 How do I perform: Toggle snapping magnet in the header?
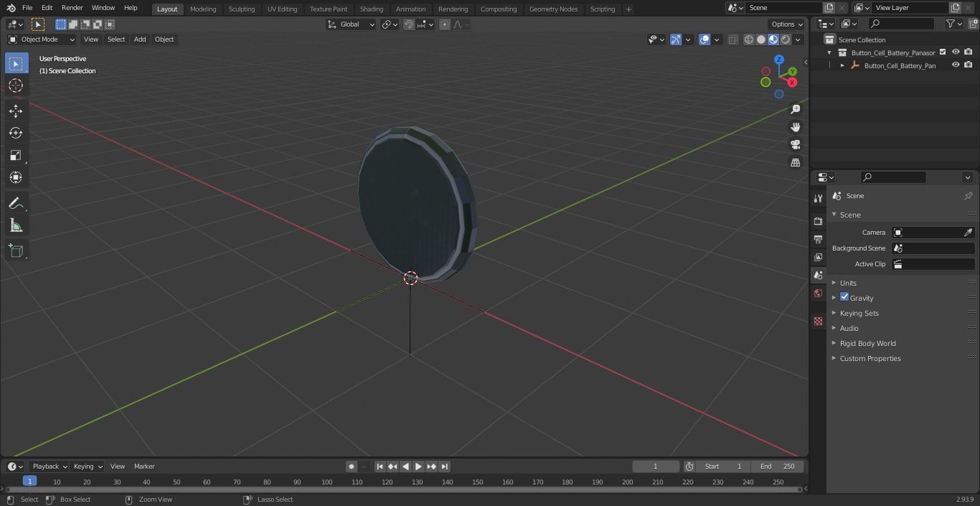tap(409, 24)
